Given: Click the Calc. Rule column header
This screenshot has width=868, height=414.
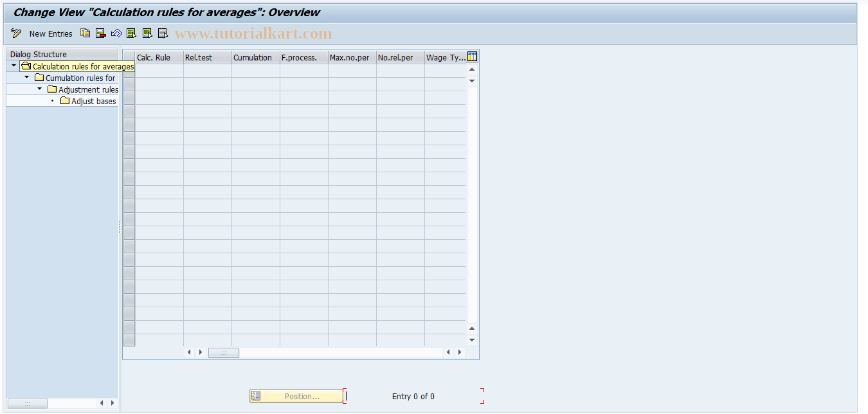Looking at the screenshot, I should [x=159, y=57].
